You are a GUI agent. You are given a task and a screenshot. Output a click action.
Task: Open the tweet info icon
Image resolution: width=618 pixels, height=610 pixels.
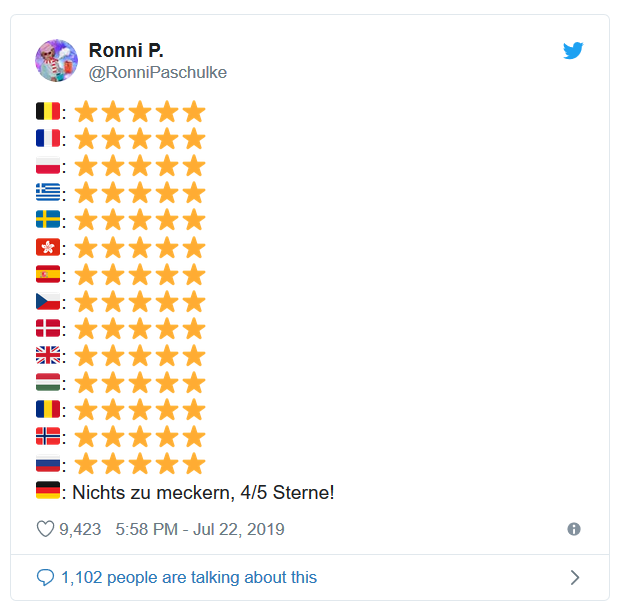pos(574,529)
